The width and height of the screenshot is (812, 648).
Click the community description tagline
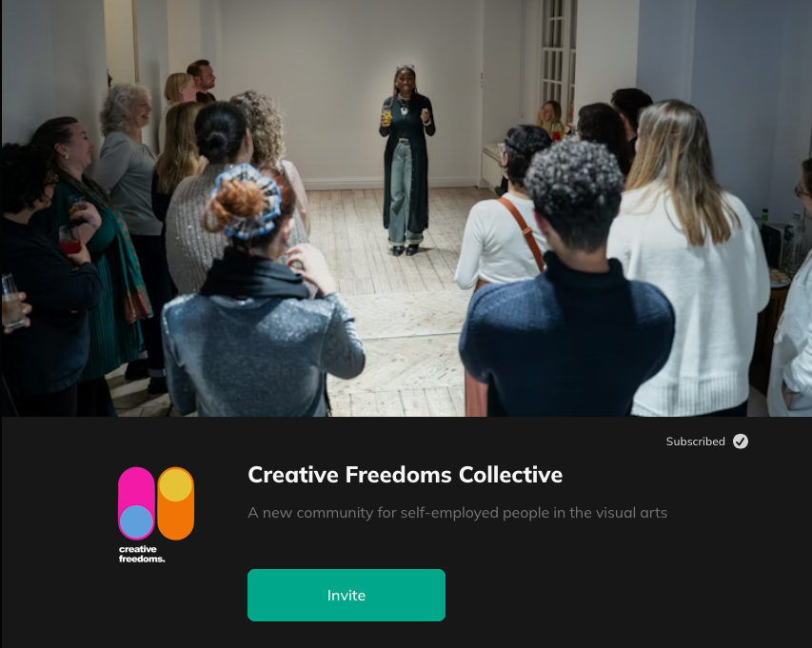(457, 512)
